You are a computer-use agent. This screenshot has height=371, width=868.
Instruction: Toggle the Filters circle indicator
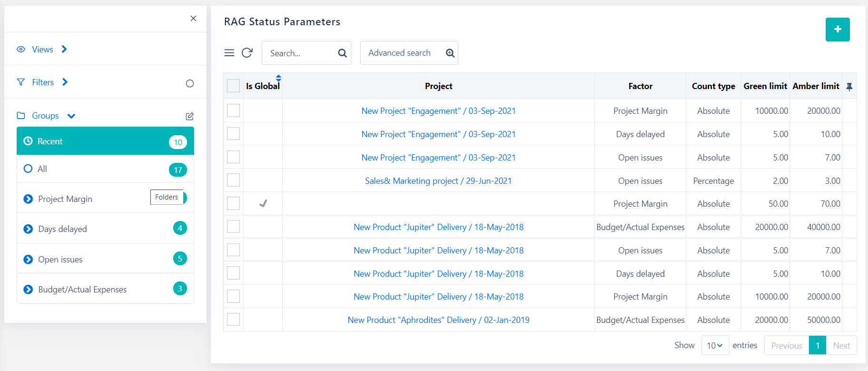pos(189,84)
